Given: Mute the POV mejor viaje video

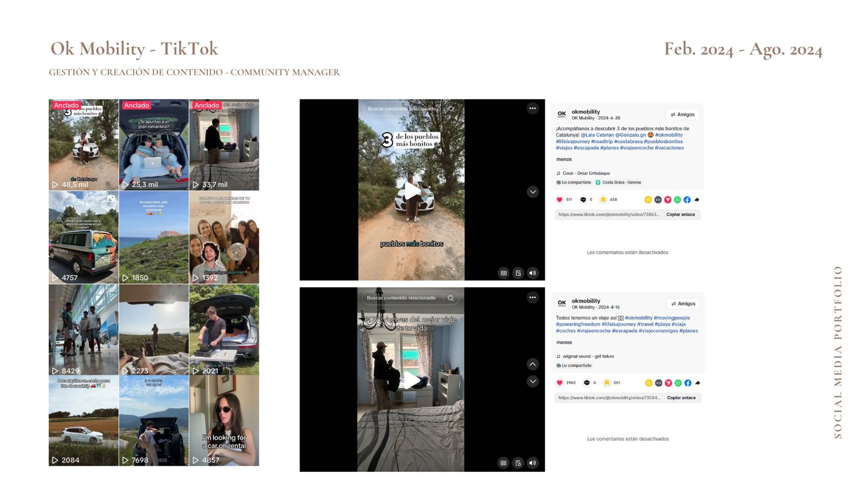Looking at the screenshot, I should click(x=533, y=463).
